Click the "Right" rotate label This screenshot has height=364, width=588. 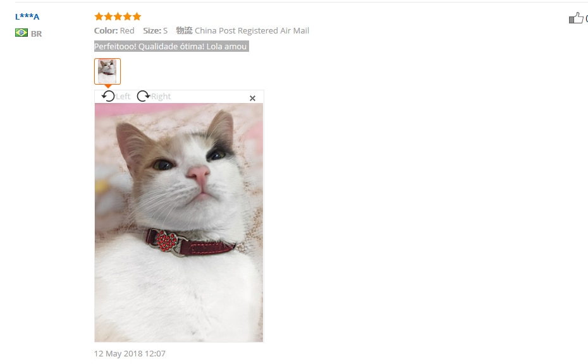tap(161, 96)
